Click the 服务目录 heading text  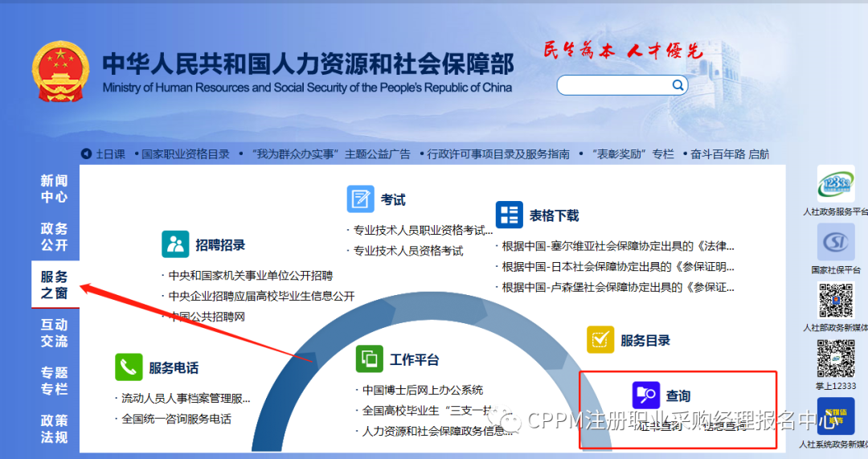(645, 341)
